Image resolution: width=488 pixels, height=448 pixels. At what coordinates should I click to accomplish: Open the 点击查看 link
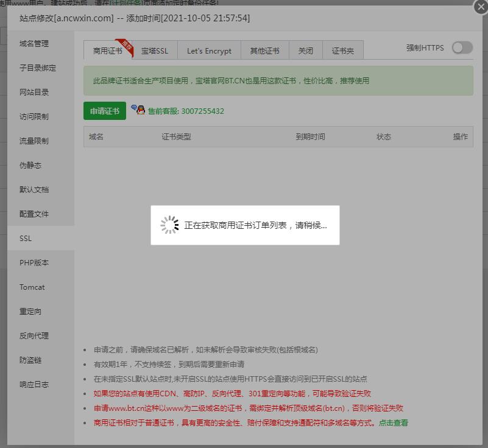click(394, 423)
